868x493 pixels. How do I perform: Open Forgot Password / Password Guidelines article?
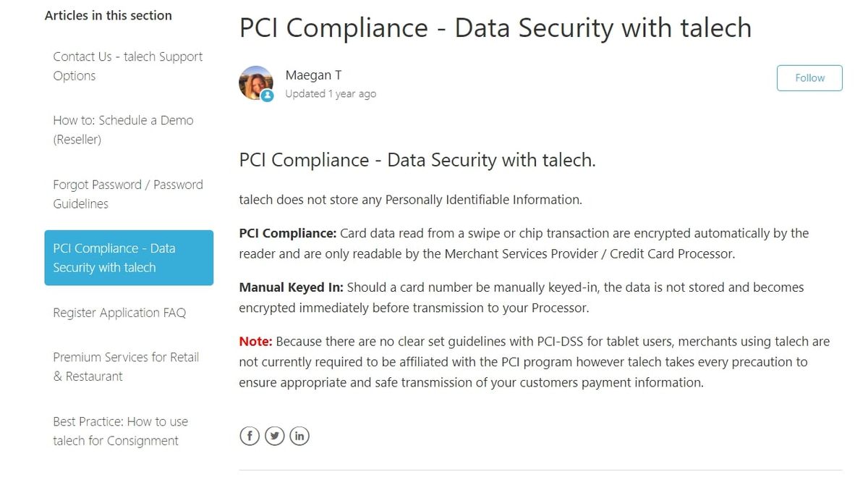pyautogui.click(x=127, y=194)
